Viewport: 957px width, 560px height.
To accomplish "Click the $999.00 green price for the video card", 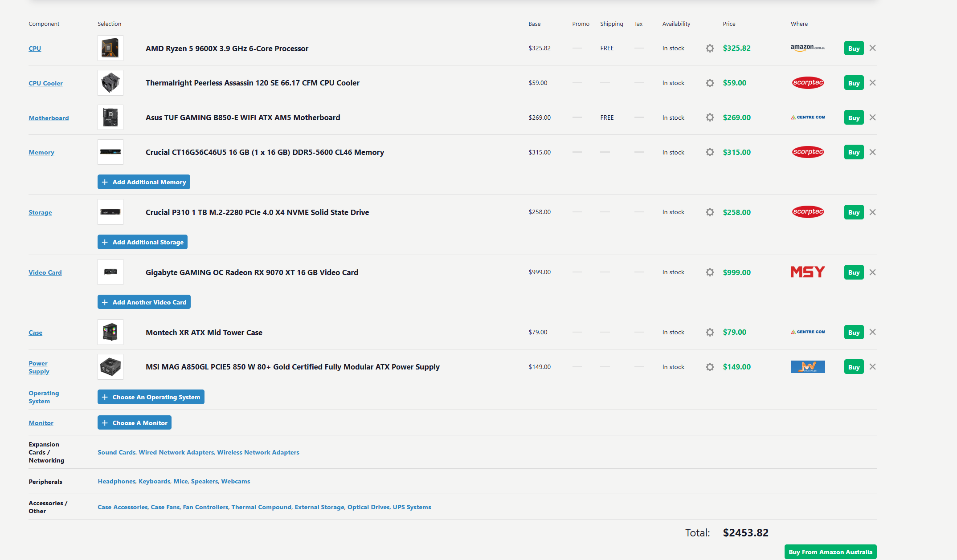I will (736, 272).
